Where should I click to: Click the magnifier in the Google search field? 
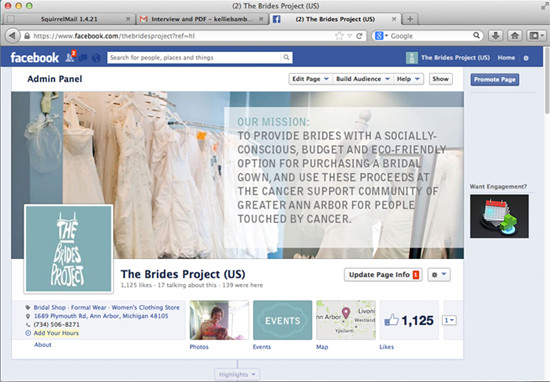[476, 35]
